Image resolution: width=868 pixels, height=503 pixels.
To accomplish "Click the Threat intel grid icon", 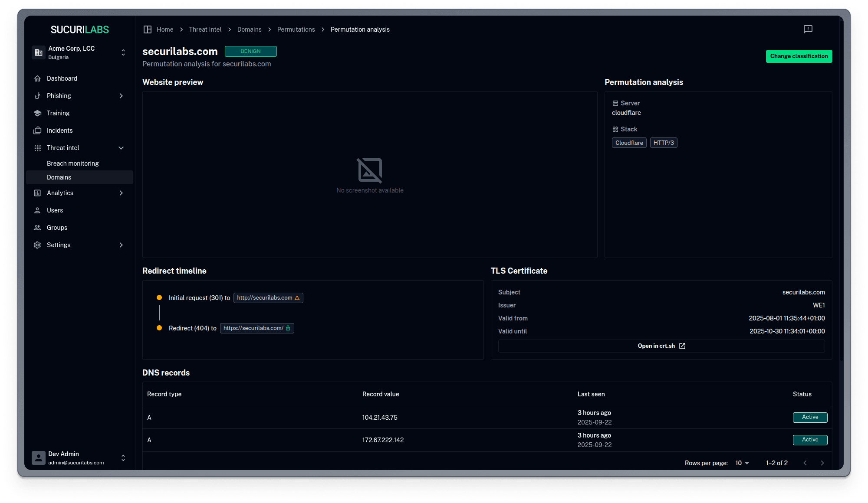I will 38,148.
